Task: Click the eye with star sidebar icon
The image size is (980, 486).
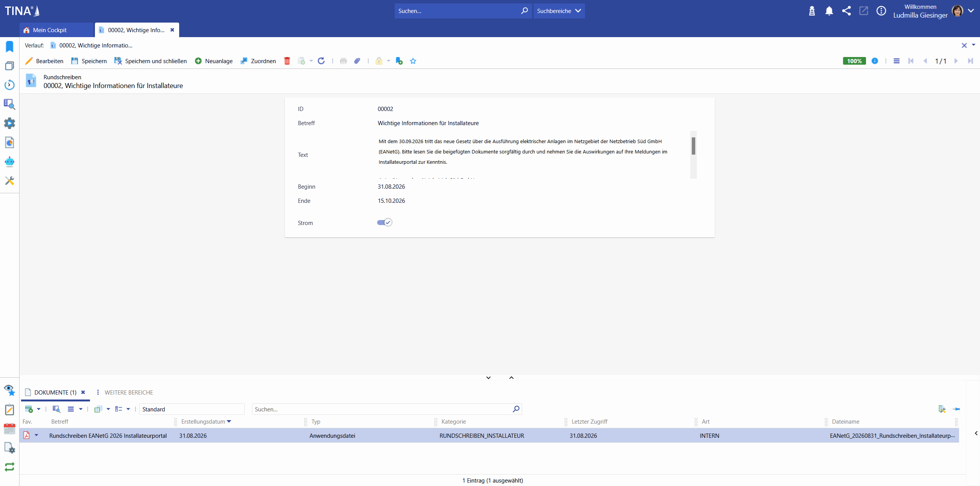Action: click(x=10, y=390)
